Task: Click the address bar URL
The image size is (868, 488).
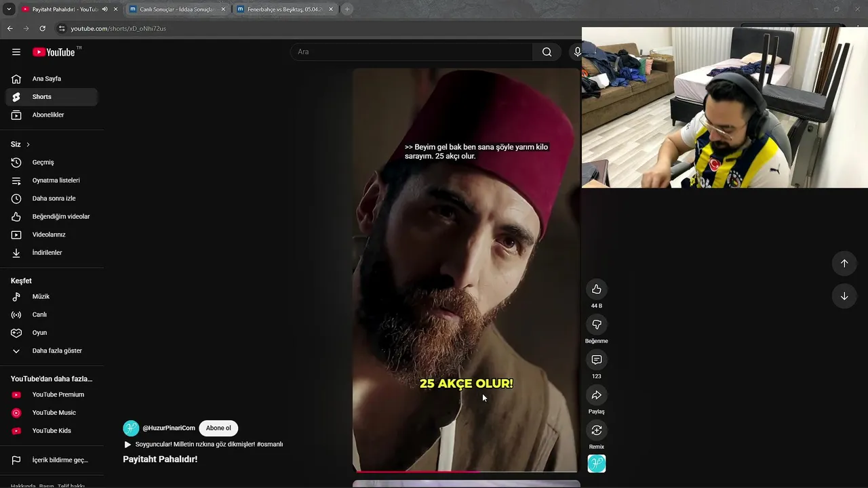Action: (x=119, y=28)
